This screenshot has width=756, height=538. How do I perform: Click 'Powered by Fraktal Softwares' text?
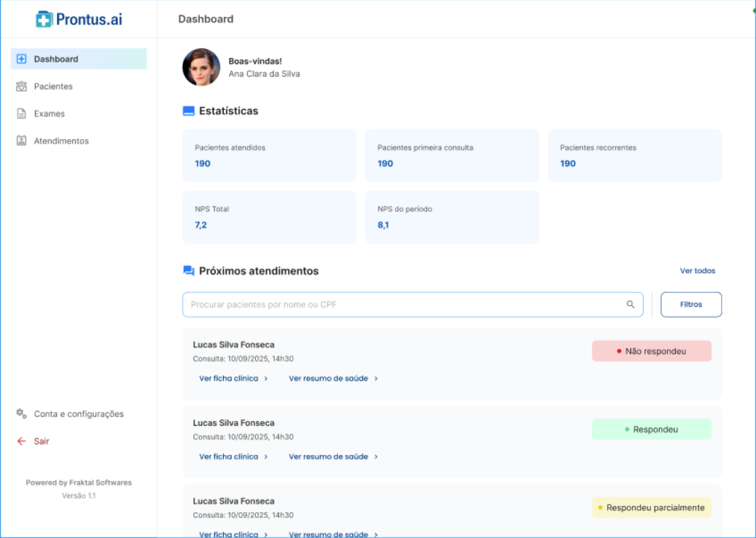coord(79,482)
